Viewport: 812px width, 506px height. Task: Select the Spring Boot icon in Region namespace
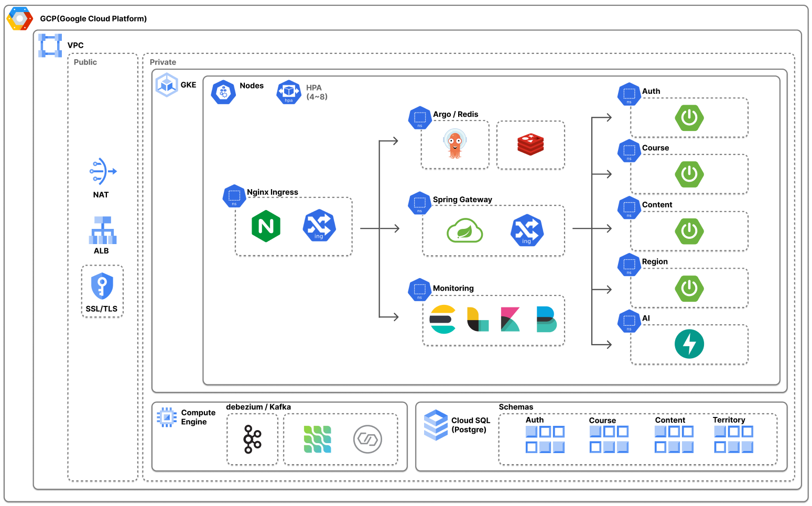coord(689,288)
